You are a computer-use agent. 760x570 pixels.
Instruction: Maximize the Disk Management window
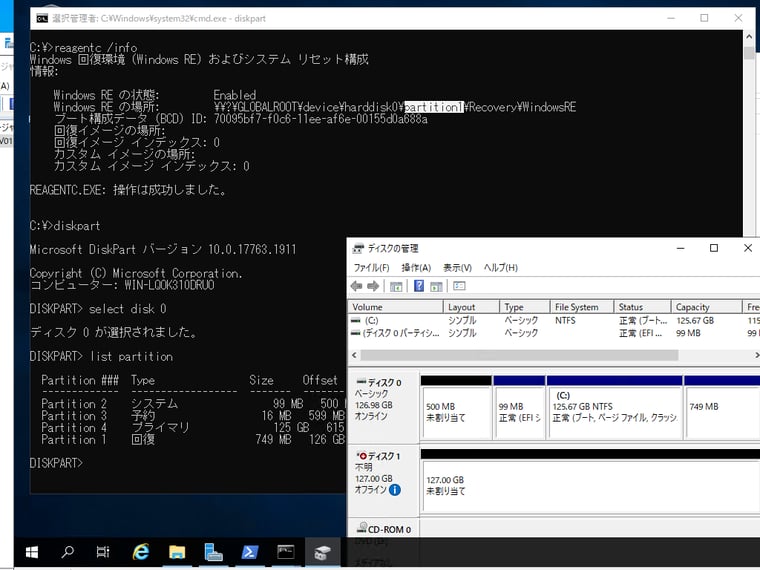[x=713, y=248]
